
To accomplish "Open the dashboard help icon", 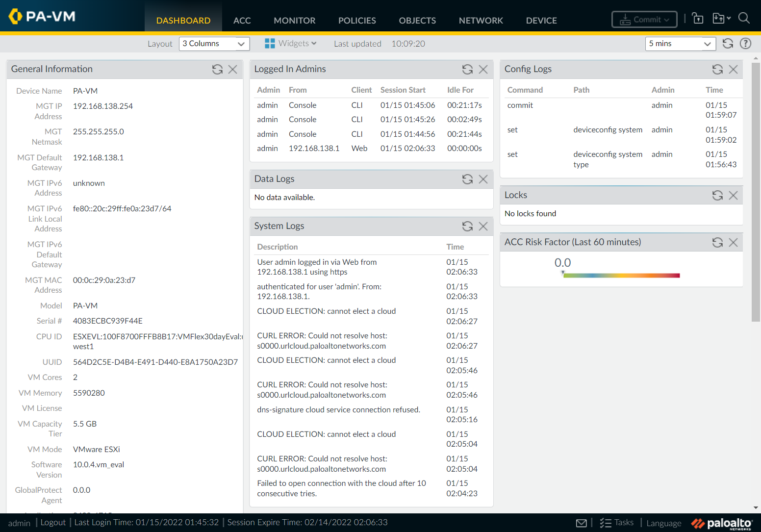I will [x=745, y=44].
